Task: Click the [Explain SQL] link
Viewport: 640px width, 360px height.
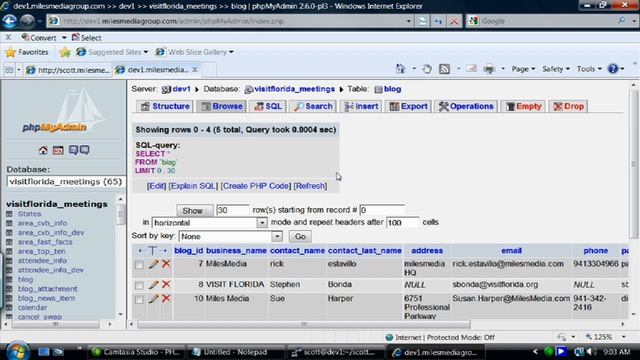Action: tap(193, 186)
